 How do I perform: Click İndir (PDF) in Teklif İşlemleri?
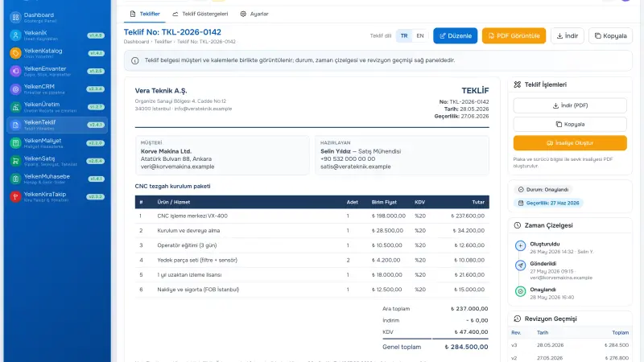coord(570,105)
